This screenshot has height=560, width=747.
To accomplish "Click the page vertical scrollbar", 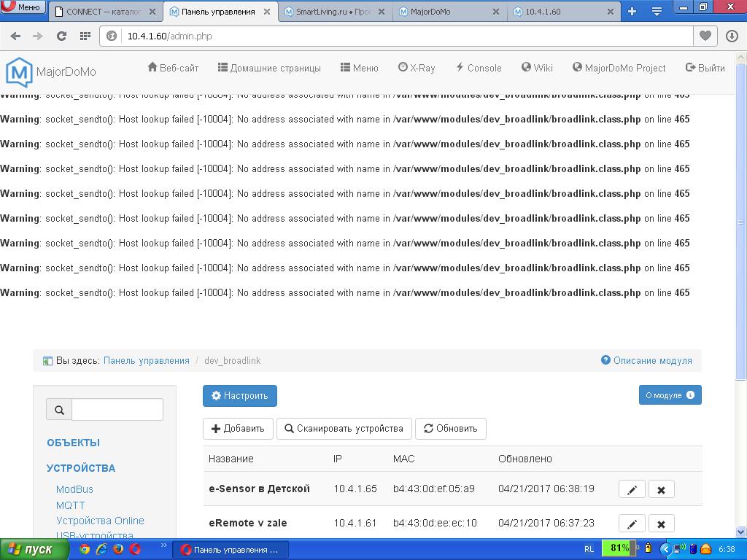I will (741, 223).
